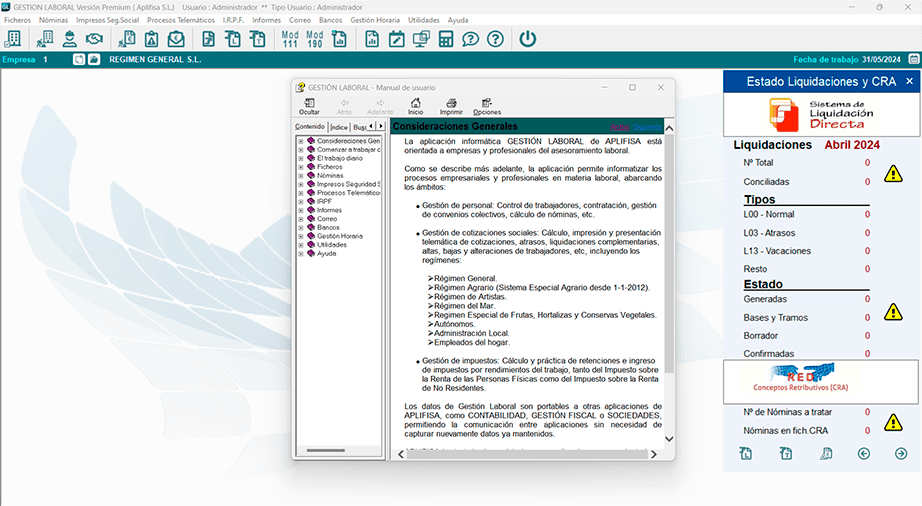
Task: Expand the IRPF help tree node
Action: click(x=300, y=202)
